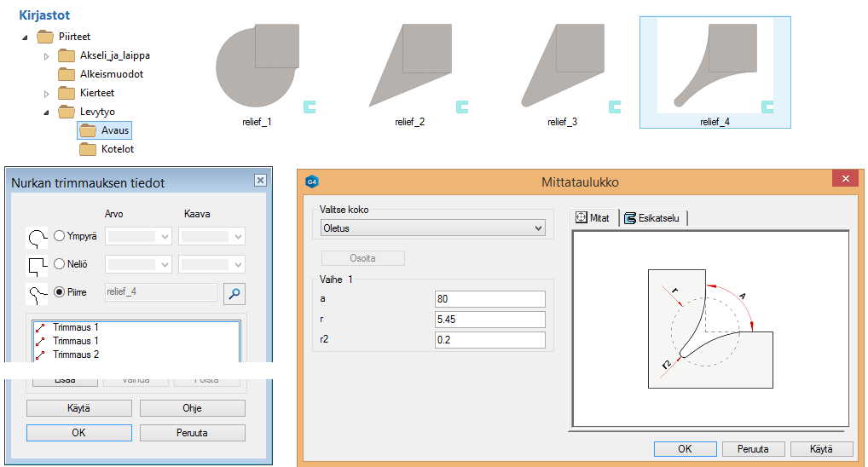This screenshot has height=467, width=868.
Task: Open the Valitse koko Oletus dropdown
Action: point(431,228)
